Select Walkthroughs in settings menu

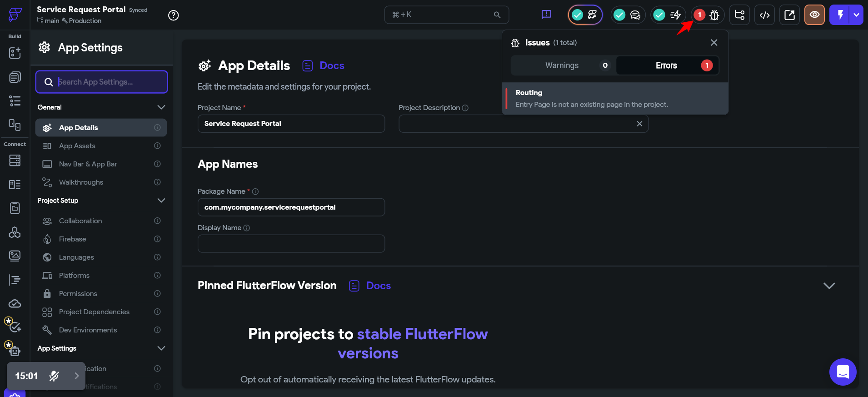(101, 182)
